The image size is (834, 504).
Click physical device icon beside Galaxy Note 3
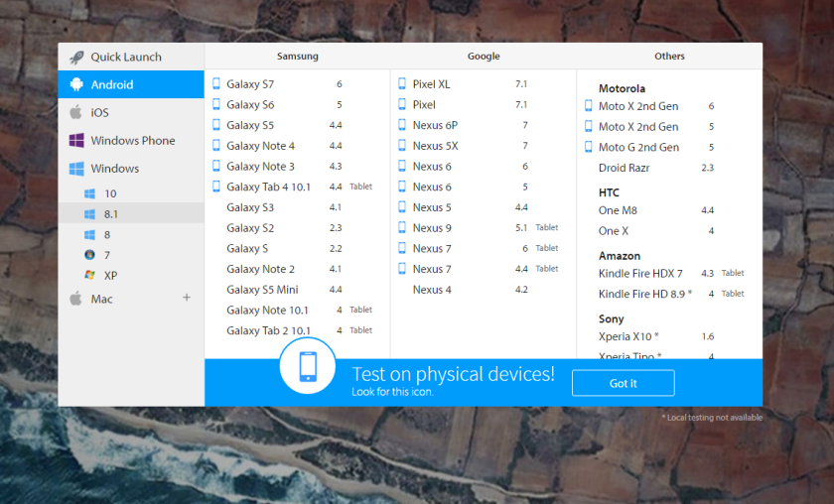[x=216, y=166]
